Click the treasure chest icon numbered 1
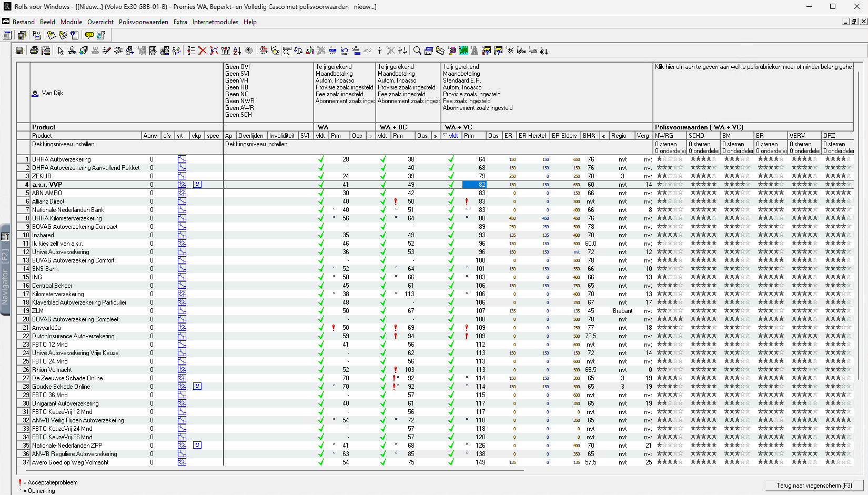 [452, 50]
